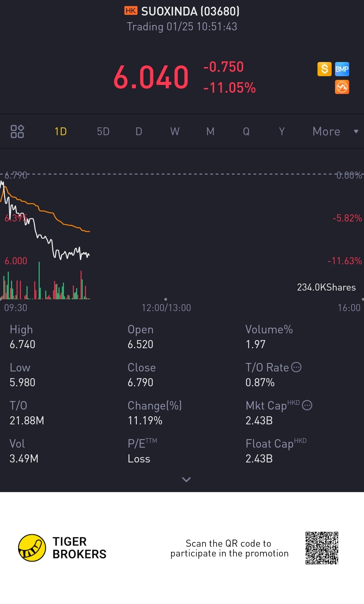Viewport: 364px width, 604px height.
Task: Scan the promotion QR code image
Action: tap(322, 548)
